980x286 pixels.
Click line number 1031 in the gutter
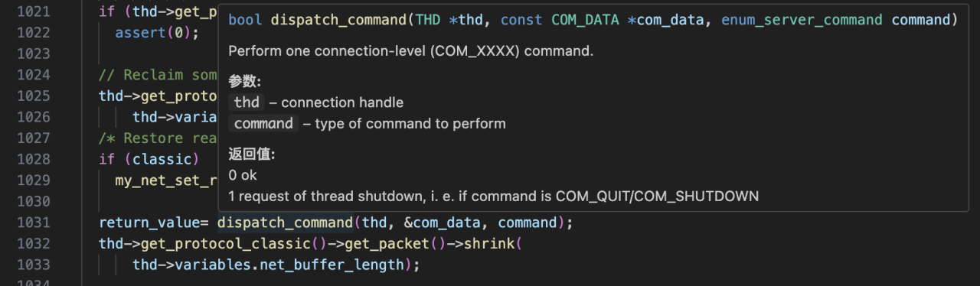coord(32,223)
